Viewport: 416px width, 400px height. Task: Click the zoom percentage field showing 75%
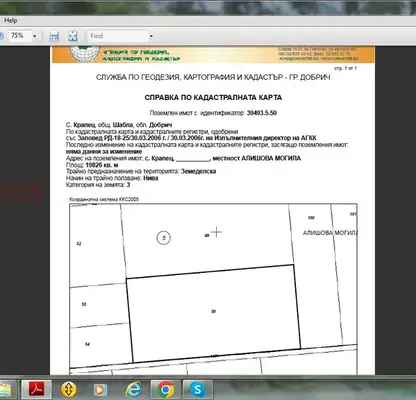[19, 36]
